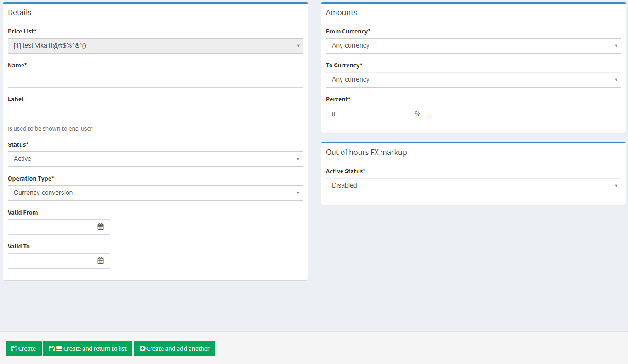Open the To Currency dropdown
628x364 pixels.
point(473,80)
